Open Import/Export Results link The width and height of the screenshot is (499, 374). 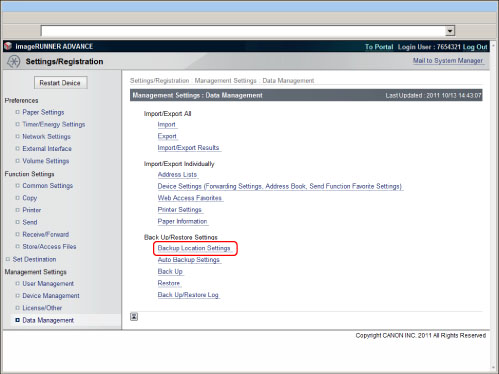[x=188, y=148]
